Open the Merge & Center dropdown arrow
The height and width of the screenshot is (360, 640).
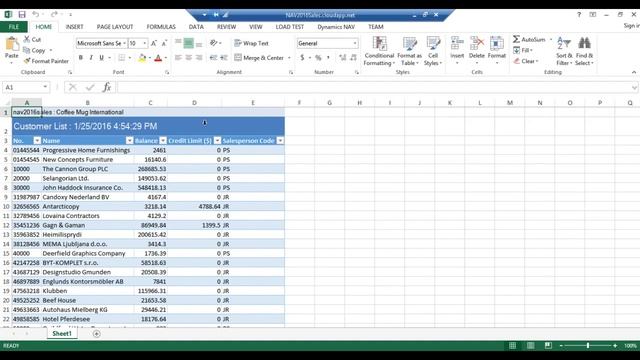click(x=289, y=58)
